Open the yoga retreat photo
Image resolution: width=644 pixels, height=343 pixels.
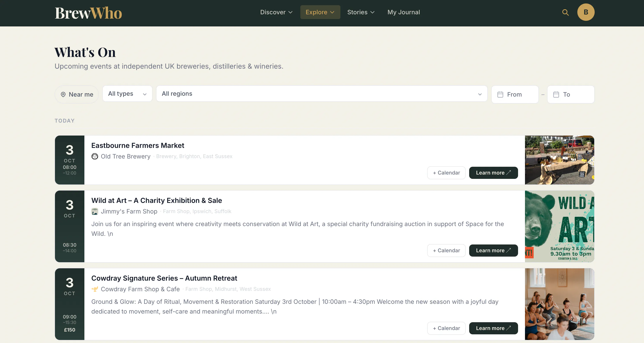click(560, 304)
